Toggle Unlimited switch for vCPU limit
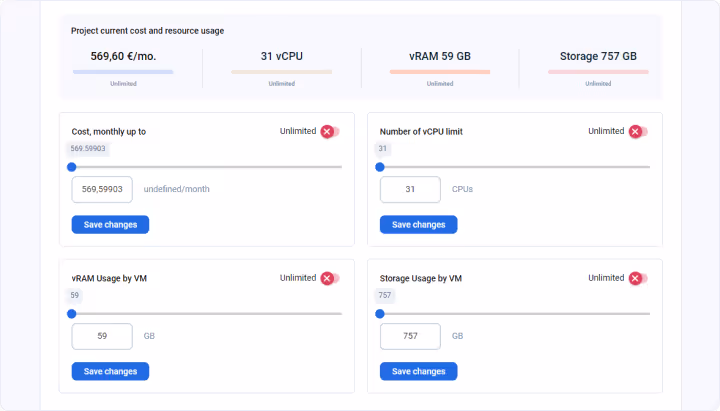This screenshot has width=720, height=411. [x=638, y=132]
